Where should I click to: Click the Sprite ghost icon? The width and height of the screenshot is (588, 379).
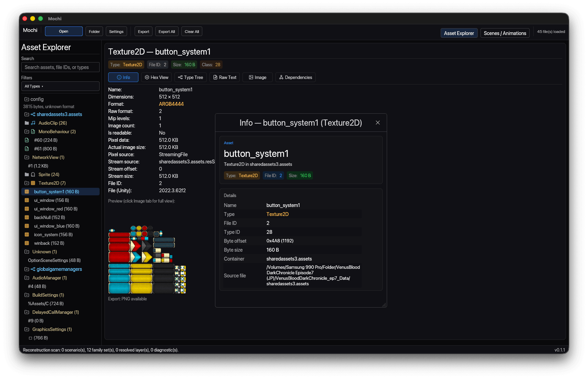(x=33, y=174)
